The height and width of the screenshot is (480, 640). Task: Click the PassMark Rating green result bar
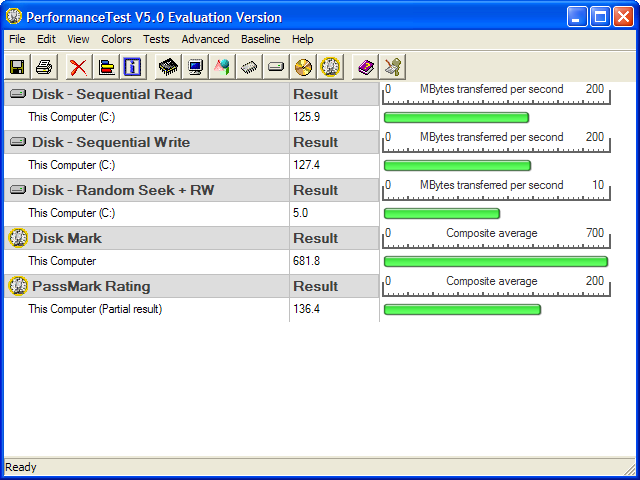click(462, 309)
